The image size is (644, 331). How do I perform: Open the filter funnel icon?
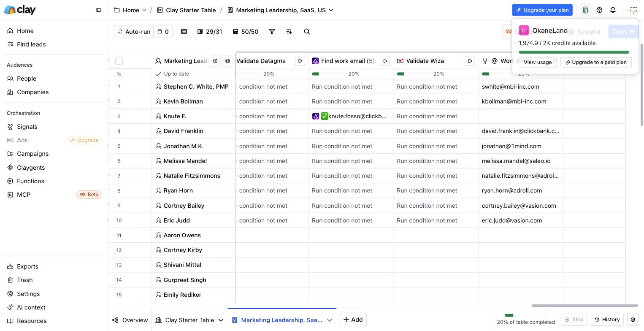click(272, 32)
